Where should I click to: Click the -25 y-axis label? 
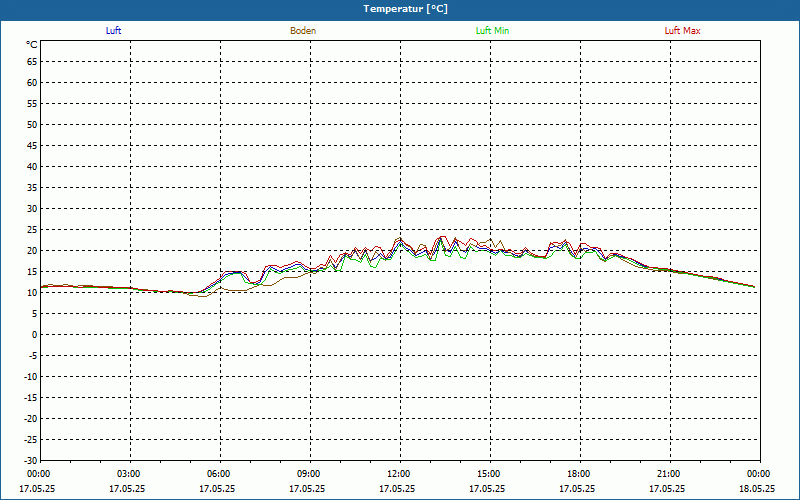tap(30, 439)
